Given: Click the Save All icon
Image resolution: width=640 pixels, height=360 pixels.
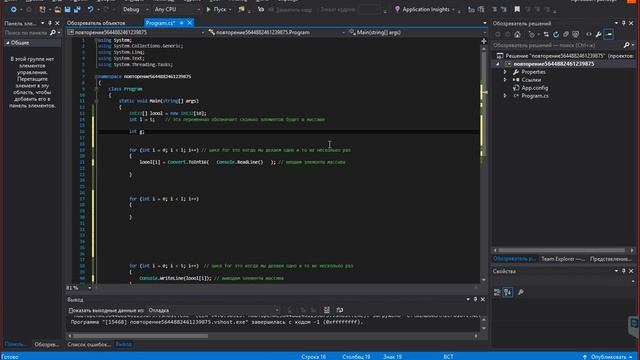Looking at the screenshot, I should (77, 9).
